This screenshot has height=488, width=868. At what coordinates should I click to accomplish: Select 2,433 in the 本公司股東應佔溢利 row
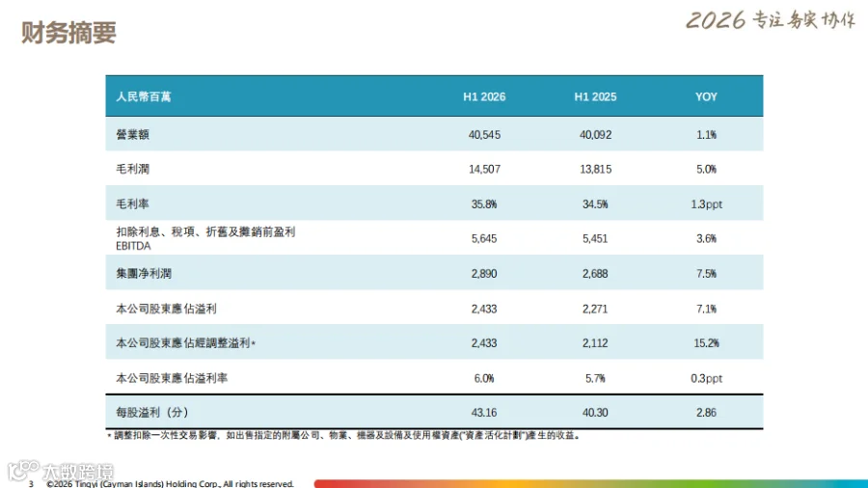click(484, 309)
